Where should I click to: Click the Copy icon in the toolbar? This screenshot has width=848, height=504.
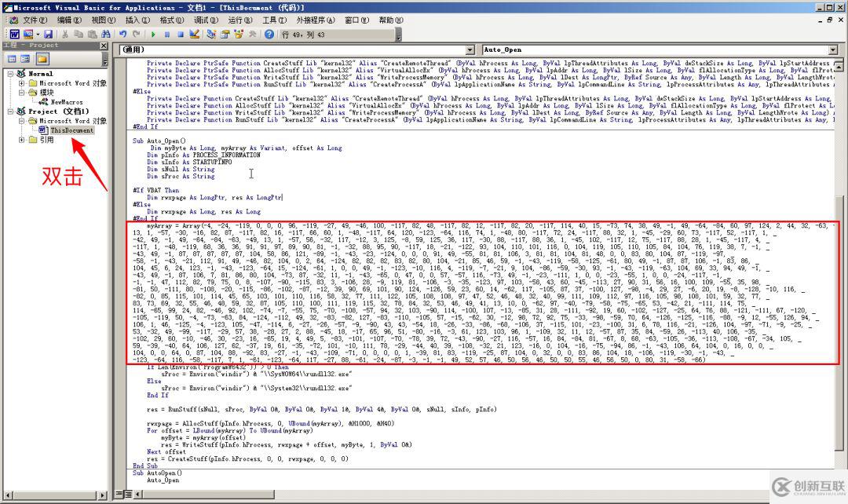(x=79, y=34)
